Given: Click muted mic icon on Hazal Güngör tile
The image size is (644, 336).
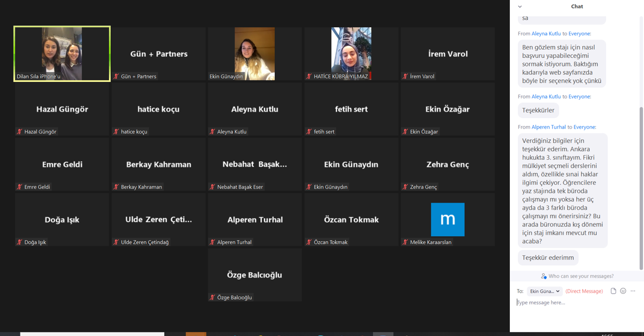Looking at the screenshot, I should pyautogui.click(x=19, y=132).
